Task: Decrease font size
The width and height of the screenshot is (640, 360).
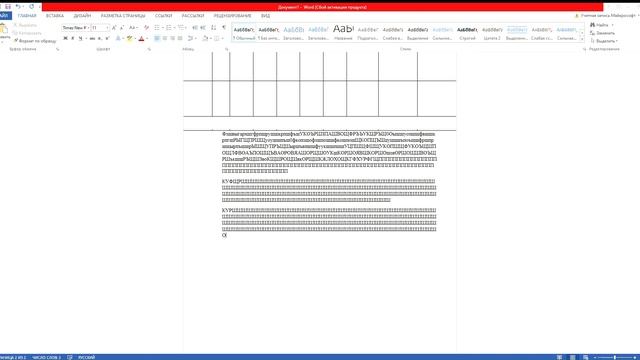Action: pyautogui.click(x=122, y=28)
